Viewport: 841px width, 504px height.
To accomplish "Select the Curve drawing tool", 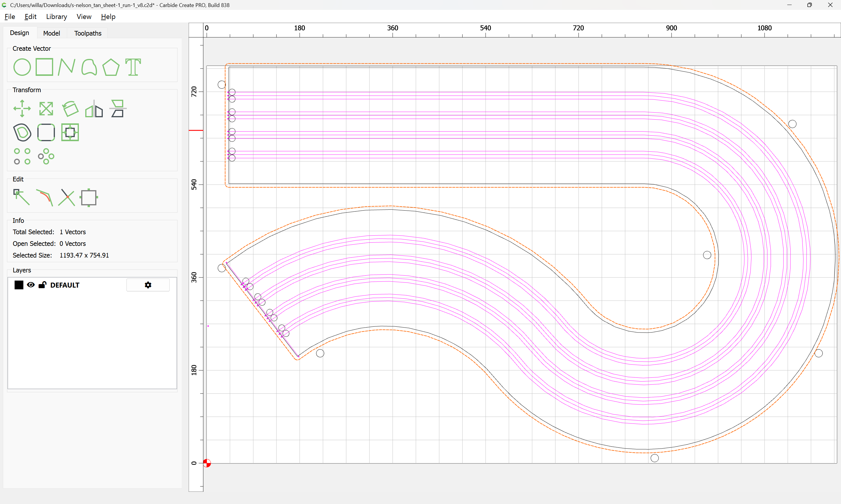I will [89, 67].
